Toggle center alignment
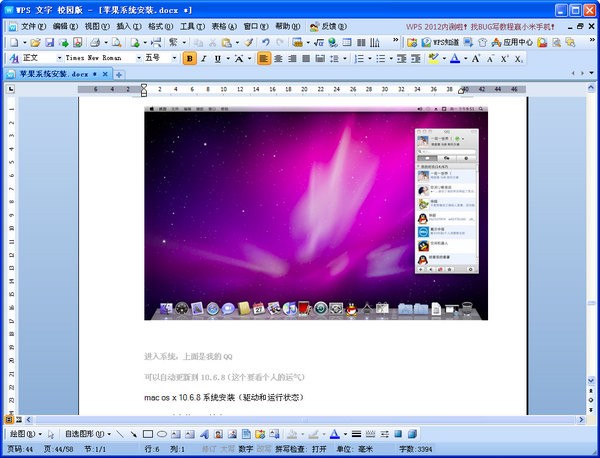Image resolution: width=600 pixels, height=458 pixels. 278,59
